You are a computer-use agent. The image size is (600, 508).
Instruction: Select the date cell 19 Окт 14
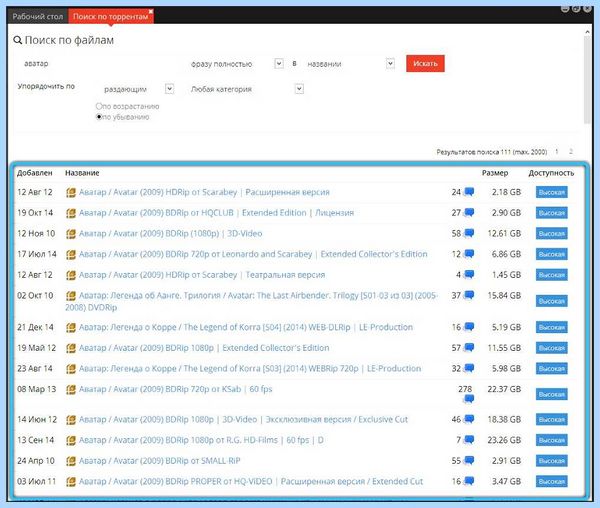[35, 213]
